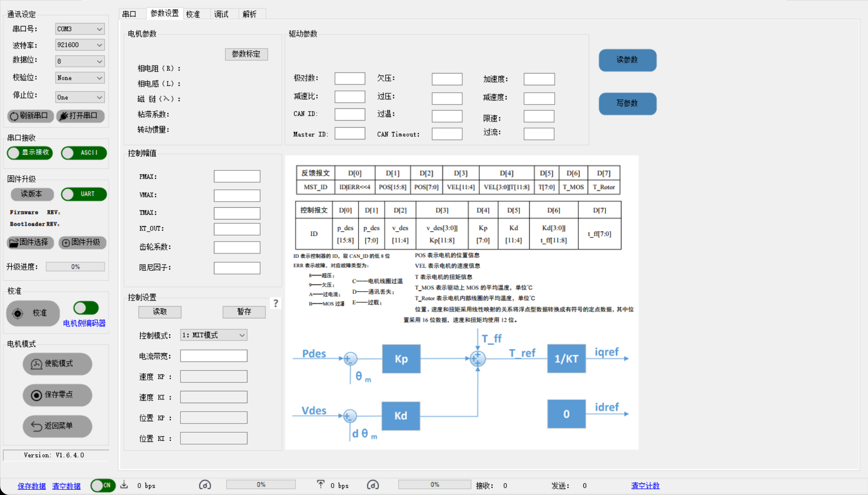Viewport: 868px width, 495px height.
Task: Click the receive rate progress bar in status bar
Action: [x=261, y=485]
